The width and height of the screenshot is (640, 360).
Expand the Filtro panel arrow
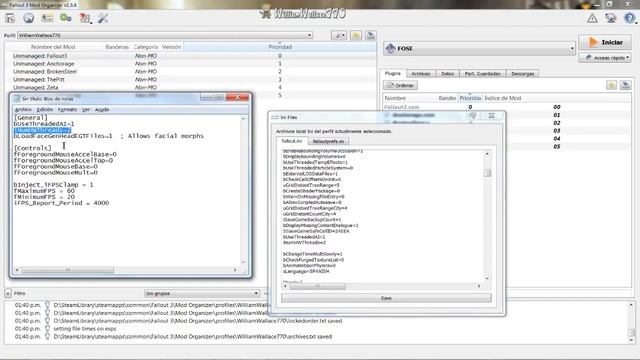click(x=8, y=293)
